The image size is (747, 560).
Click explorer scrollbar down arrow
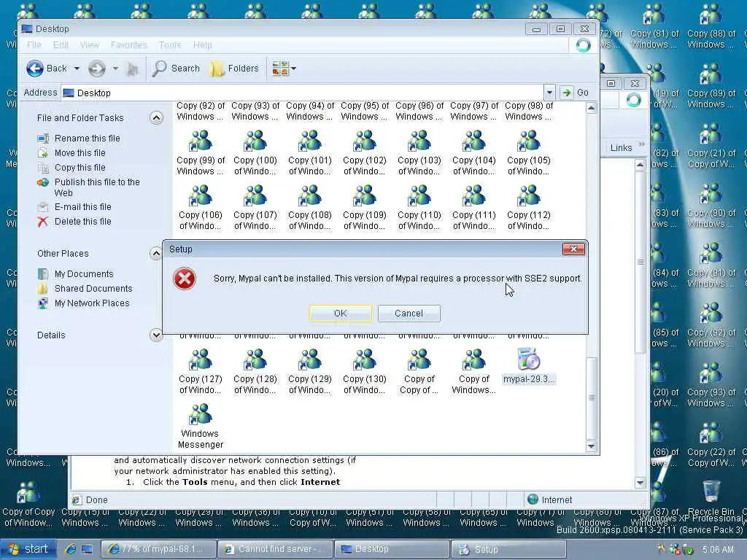click(x=591, y=446)
